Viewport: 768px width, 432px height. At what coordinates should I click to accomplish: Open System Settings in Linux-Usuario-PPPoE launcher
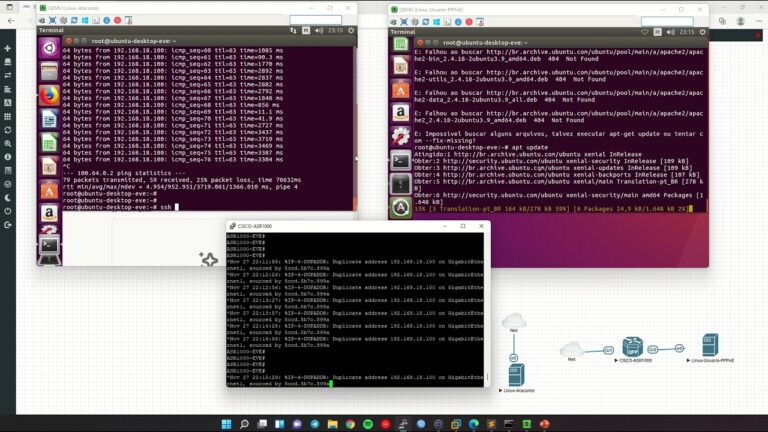(401, 136)
